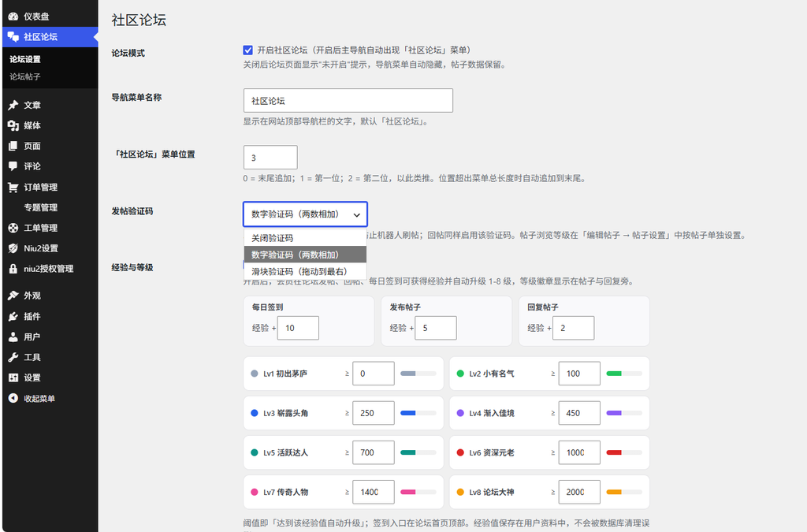
Task: Click the Lv4 threshold field showing 450
Action: click(x=579, y=413)
